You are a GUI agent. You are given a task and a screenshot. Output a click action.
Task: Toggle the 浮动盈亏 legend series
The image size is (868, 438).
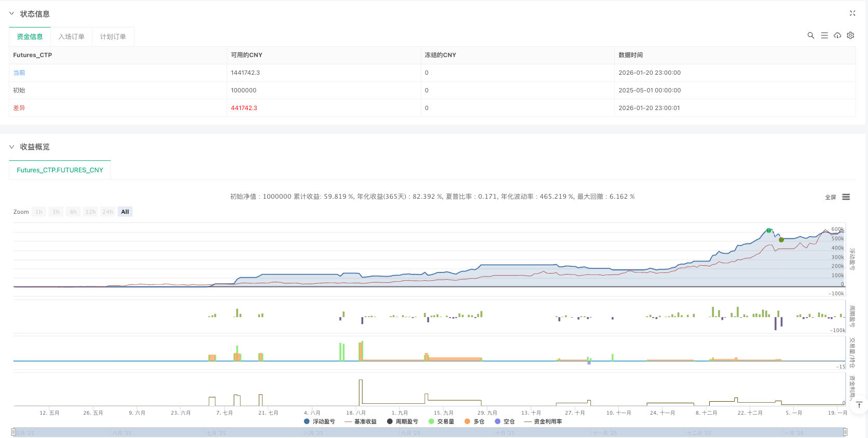click(x=320, y=421)
